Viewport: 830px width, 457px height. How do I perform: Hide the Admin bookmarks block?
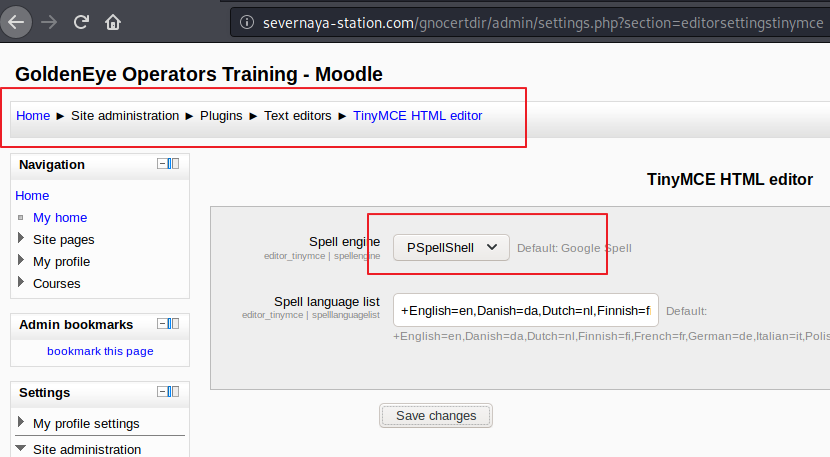tap(161, 324)
